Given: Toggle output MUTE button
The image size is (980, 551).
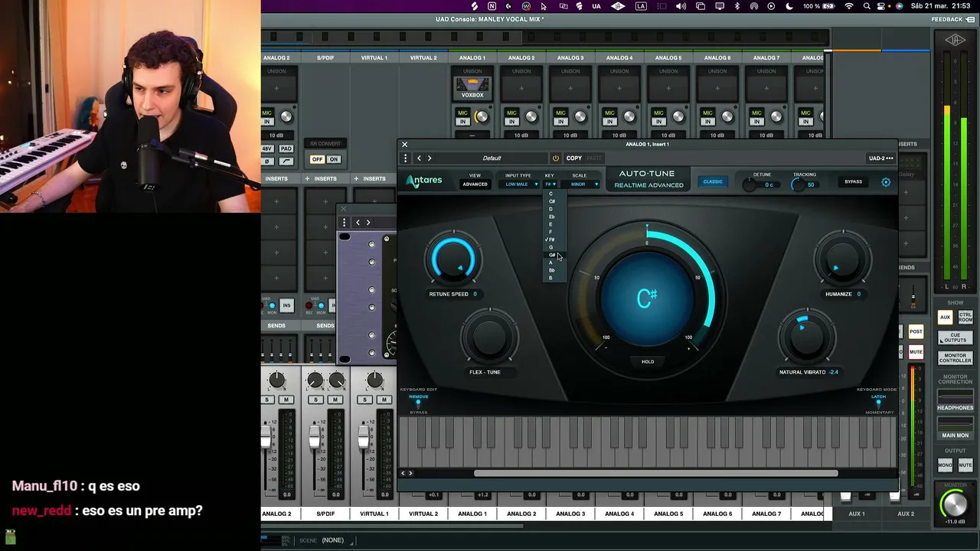Looking at the screenshot, I should (965, 465).
